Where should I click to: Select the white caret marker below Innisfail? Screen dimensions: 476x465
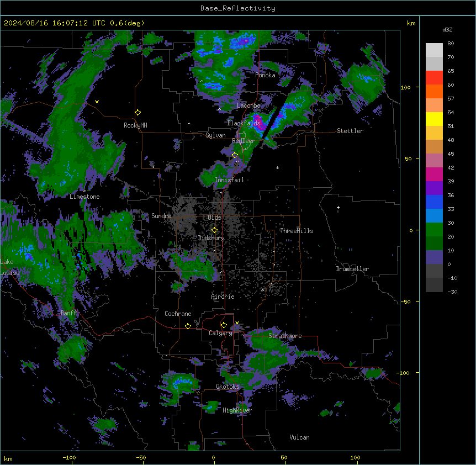point(221,192)
